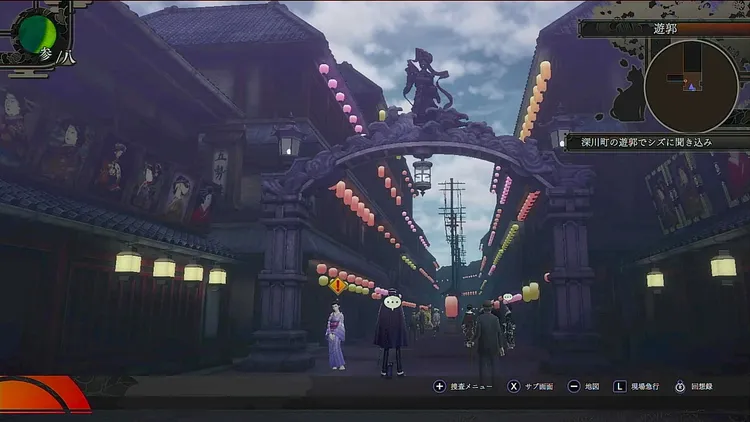750x422 pixels.
Task: Click the speech bubble over the right-side NPC
Action: point(507,297)
